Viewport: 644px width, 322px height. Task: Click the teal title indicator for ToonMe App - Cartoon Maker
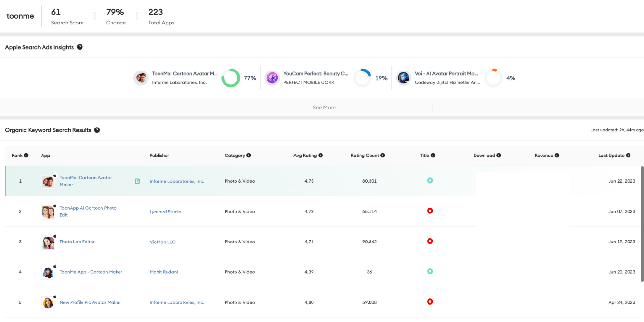point(430,271)
